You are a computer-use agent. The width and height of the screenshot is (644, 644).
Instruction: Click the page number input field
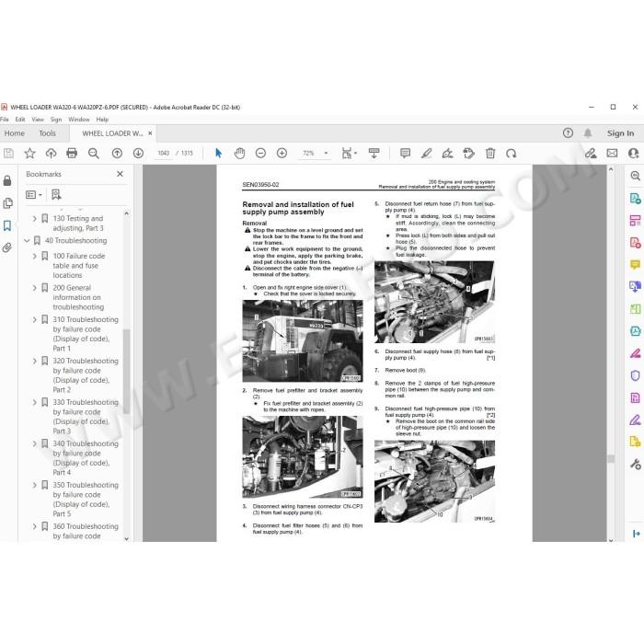point(164,154)
